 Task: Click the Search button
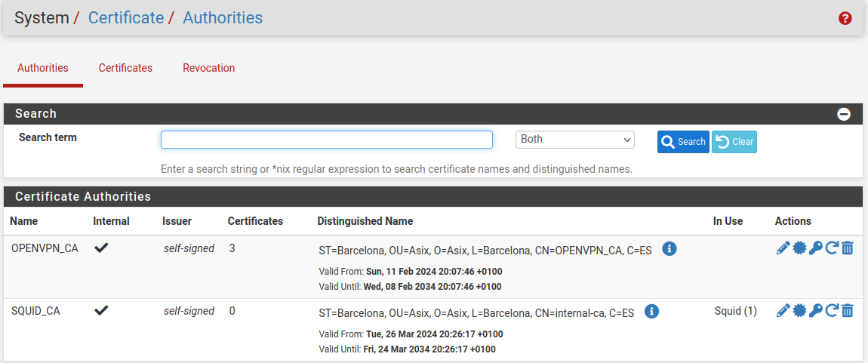coord(683,142)
